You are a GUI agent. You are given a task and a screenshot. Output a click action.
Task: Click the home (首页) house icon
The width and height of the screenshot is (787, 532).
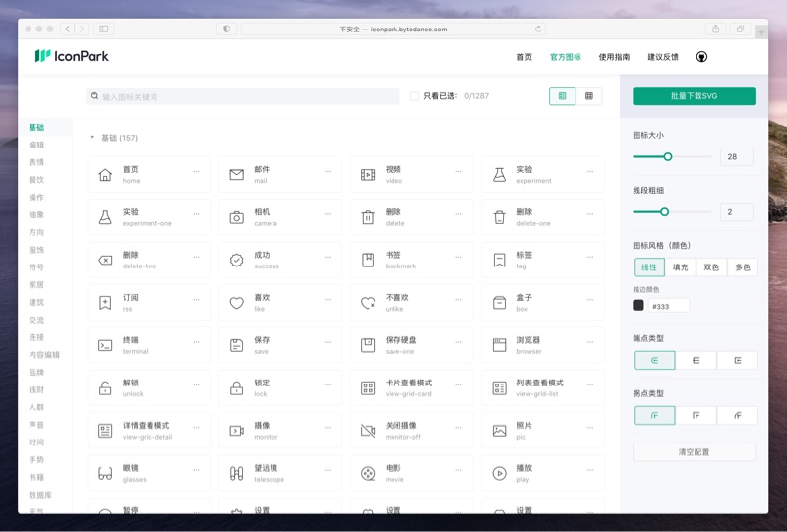pyautogui.click(x=105, y=175)
